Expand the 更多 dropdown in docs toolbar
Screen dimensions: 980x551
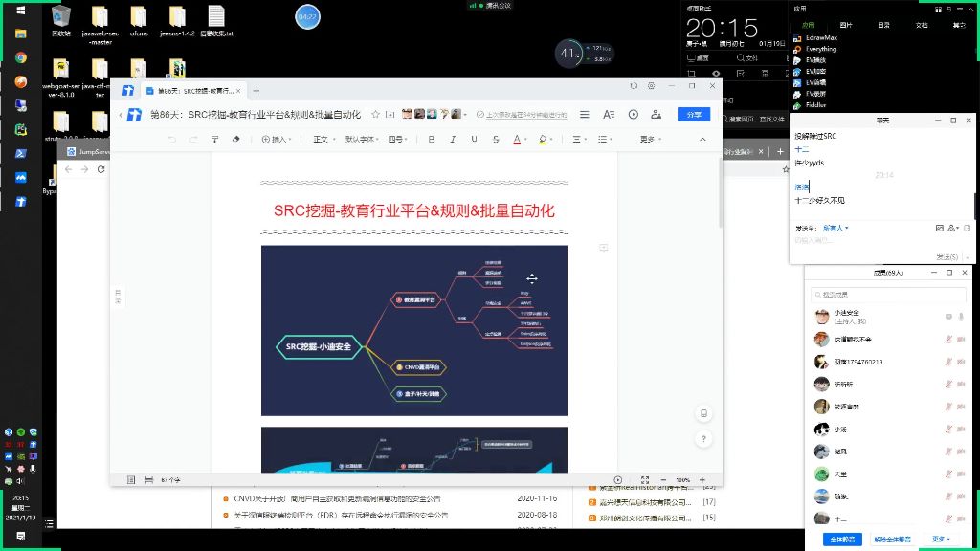pyautogui.click(x=650, y=140)
